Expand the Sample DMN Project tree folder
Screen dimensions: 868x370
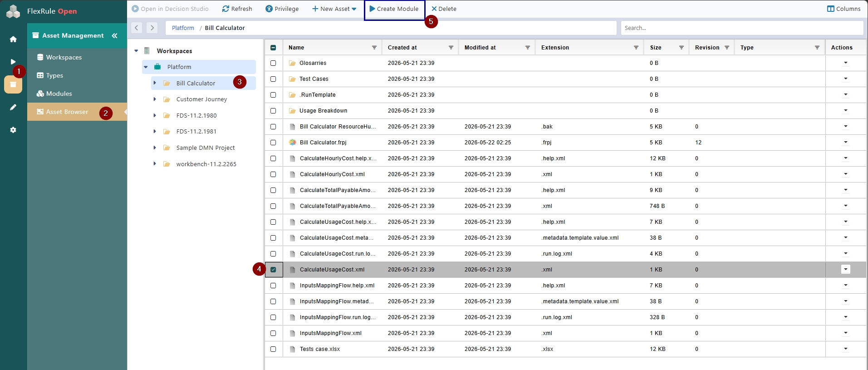pos(155,148)
